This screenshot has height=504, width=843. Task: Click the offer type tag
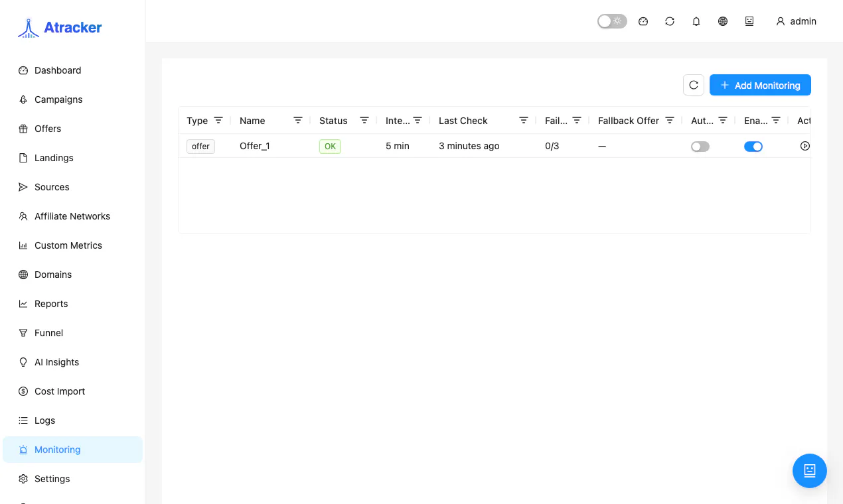click(200, 146)
